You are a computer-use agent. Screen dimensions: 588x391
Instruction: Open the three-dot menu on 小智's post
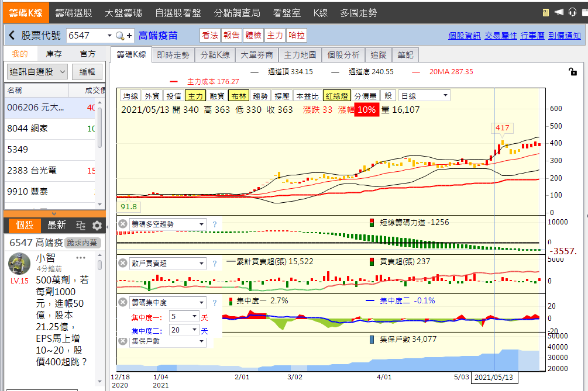pos(81,258)
